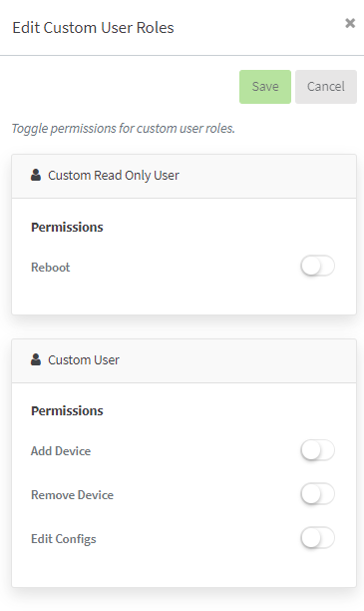Viewport: 364px width, 611px height.
Task: Switch on Edit Configs permission
Action: 317,538
